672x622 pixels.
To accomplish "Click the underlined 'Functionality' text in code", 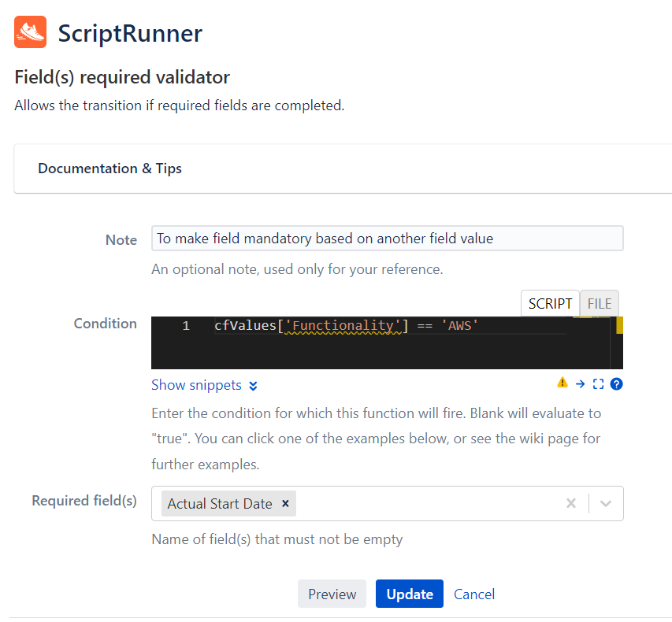I will [343, 326].
